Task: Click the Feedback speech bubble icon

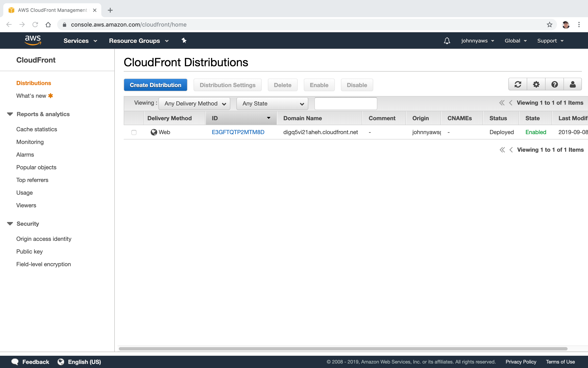Action: pos(15,362)
